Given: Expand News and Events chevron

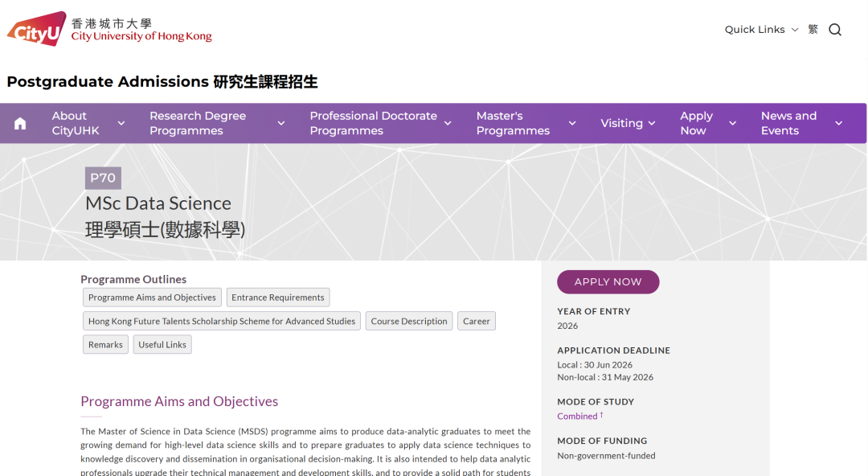Looking at the screenshot, I should tap(838, 123).
